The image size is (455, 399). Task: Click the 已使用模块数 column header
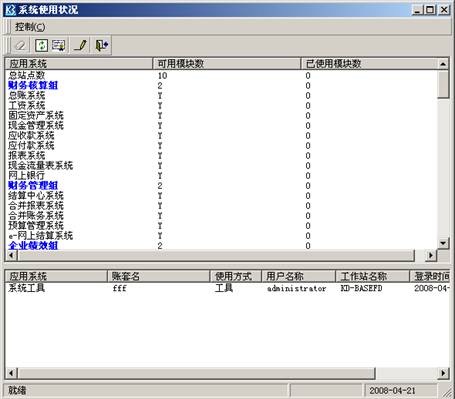pos(369,63)
